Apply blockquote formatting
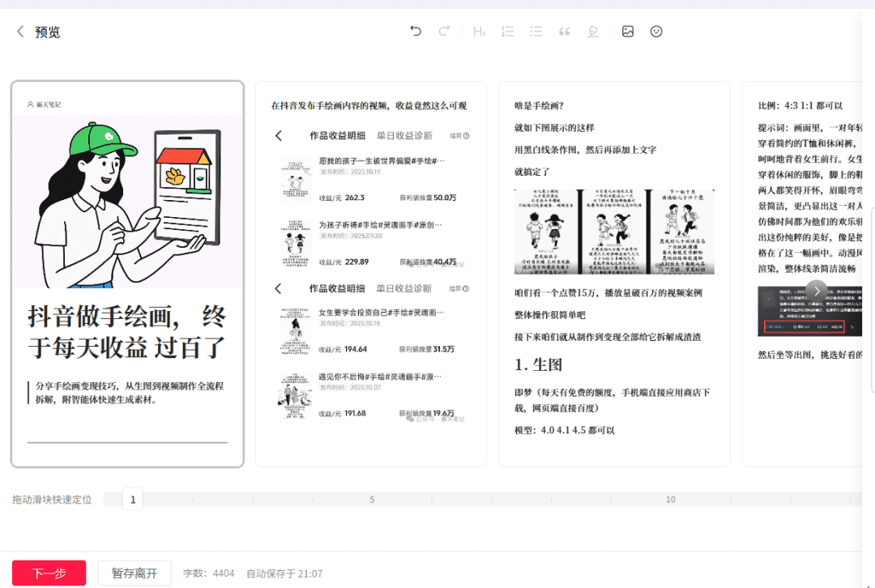This screenshot has width=875, height=588. [x=565, y=32]
